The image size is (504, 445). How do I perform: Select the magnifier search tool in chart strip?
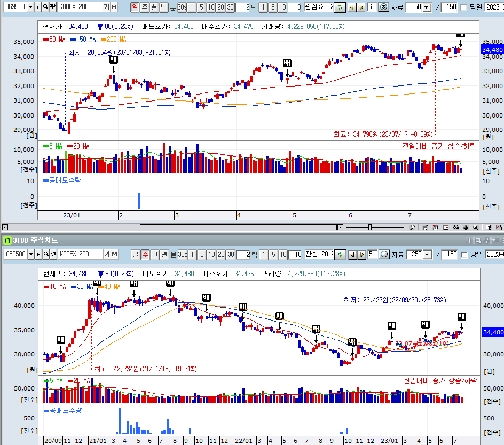tap(476, 228)
